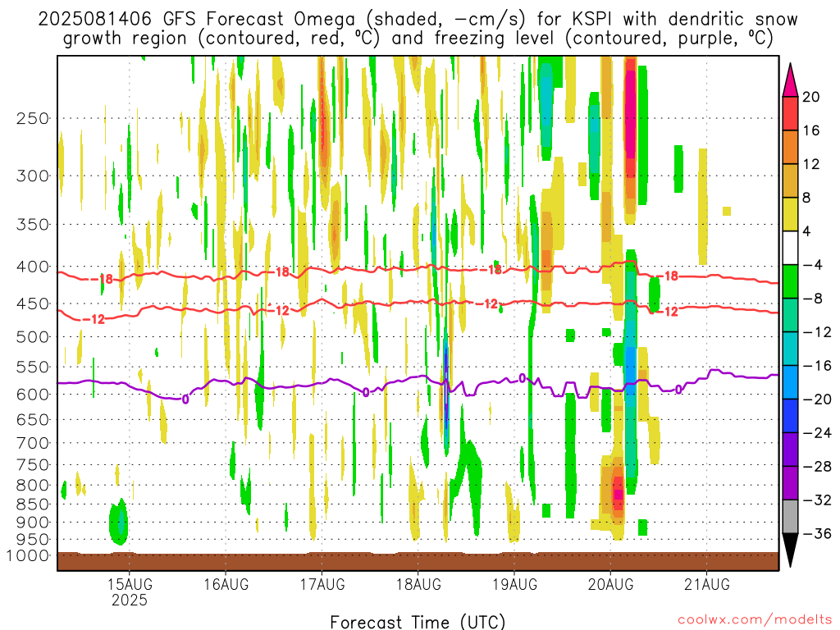Click the -28 colorbar label

point(817,466)
